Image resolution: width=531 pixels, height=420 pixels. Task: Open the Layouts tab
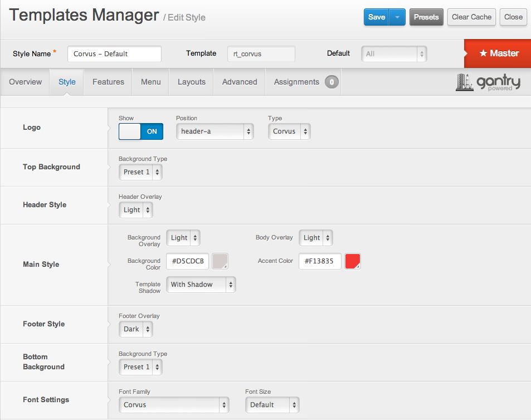(192, 82)
